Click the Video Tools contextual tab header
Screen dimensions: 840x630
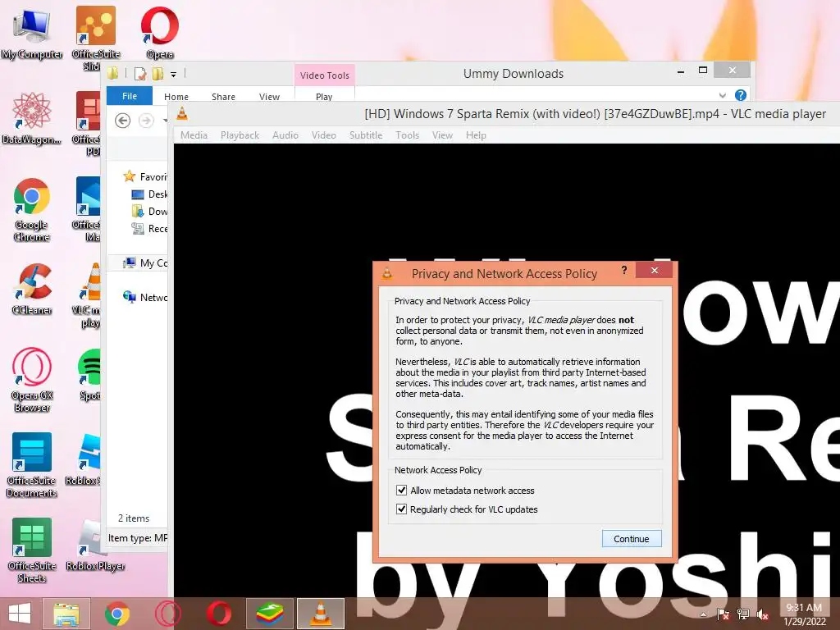point(325,75)
